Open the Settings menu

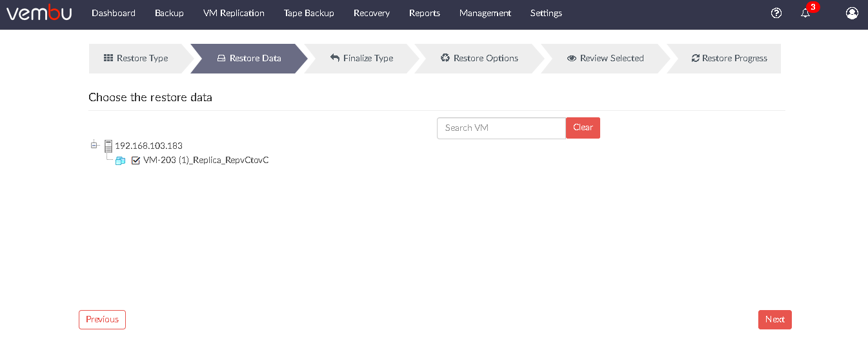(x=546, y=13)
